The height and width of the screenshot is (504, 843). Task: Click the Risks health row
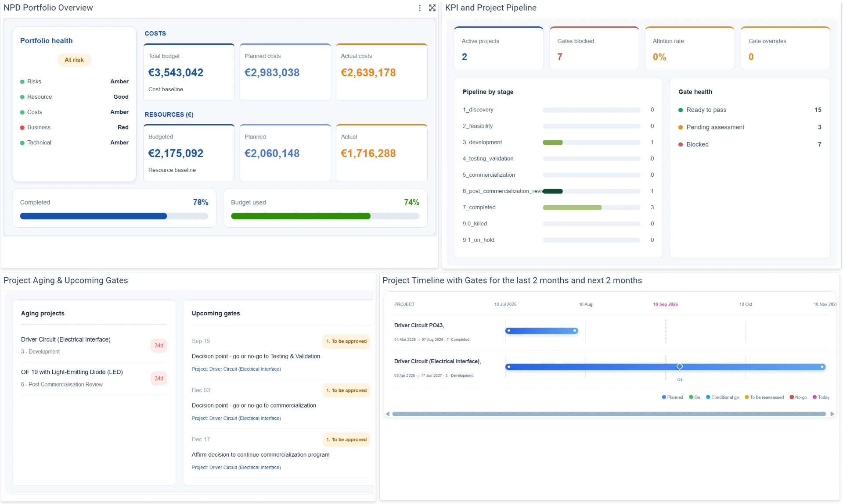[x=74, y=82]
